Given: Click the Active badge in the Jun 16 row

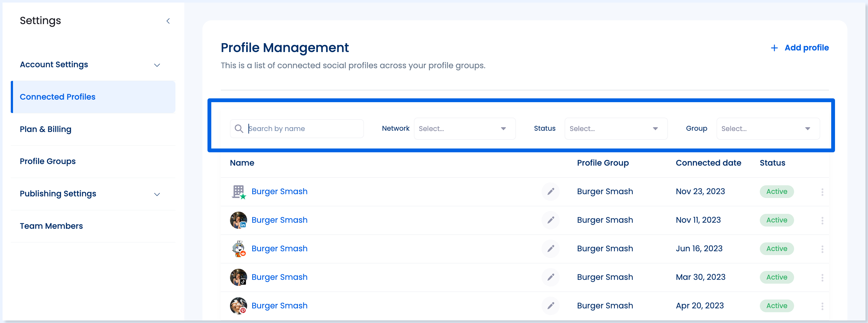Looking at the screenshot, I should pyautogui.click(x=777, y=249).
